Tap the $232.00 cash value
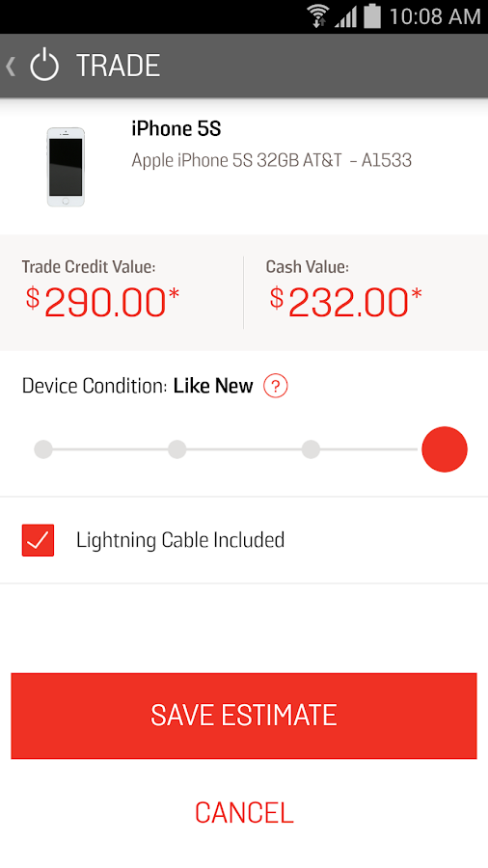 (346, 302)
